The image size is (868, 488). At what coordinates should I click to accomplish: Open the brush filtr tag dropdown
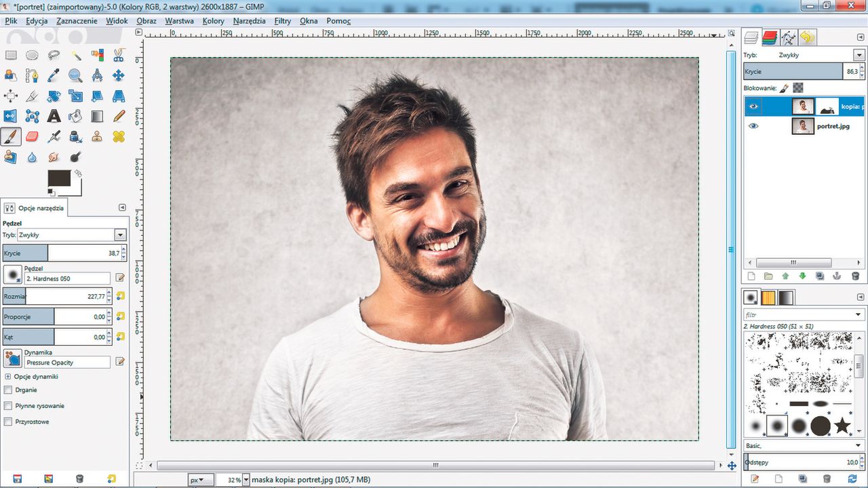(x=859, y=315)
